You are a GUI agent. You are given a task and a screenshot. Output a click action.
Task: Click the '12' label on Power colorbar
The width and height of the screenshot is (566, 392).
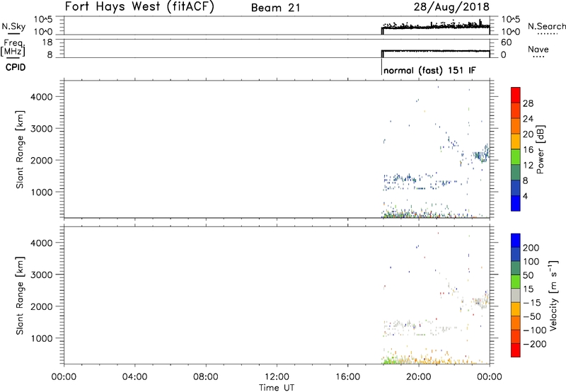(528, 166)
